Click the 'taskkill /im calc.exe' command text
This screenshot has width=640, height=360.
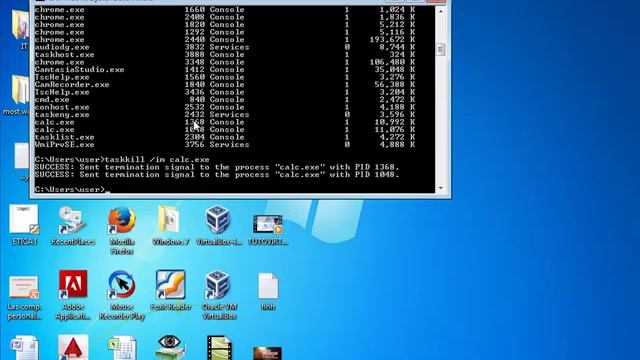[x=157, y=160]
